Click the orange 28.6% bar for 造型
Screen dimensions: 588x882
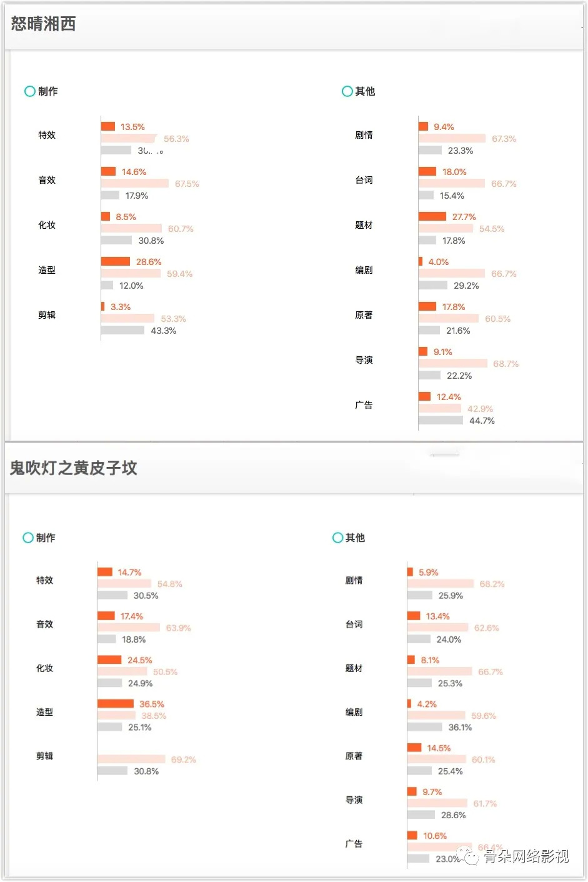click(116, 261)
